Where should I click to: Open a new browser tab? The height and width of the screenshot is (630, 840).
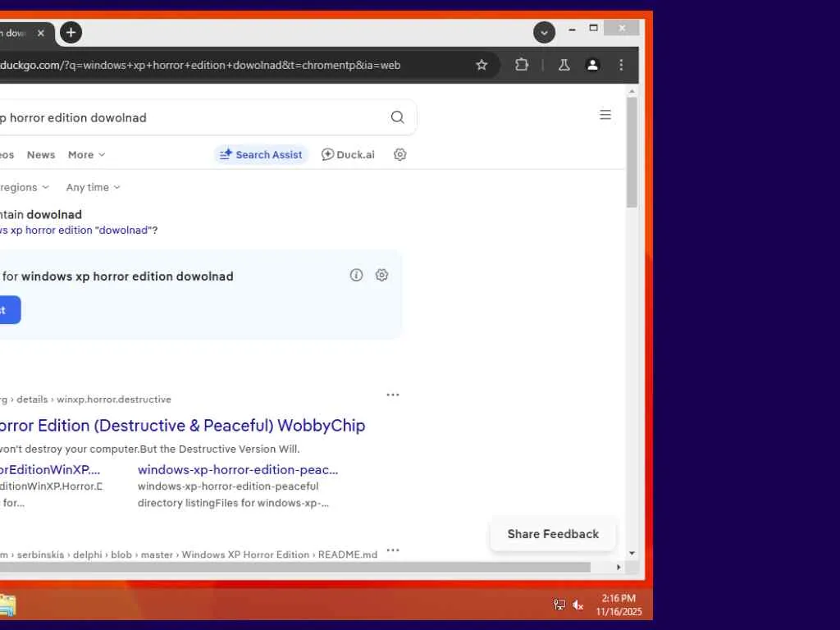click(x=71, y=33)
